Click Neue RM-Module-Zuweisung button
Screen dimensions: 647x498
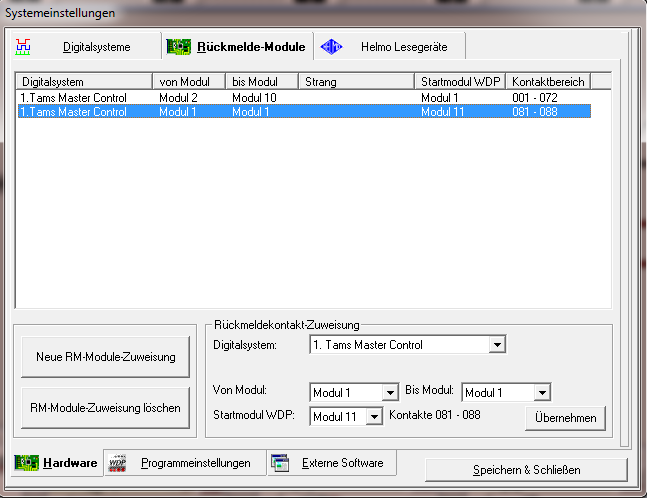(106, 357)
